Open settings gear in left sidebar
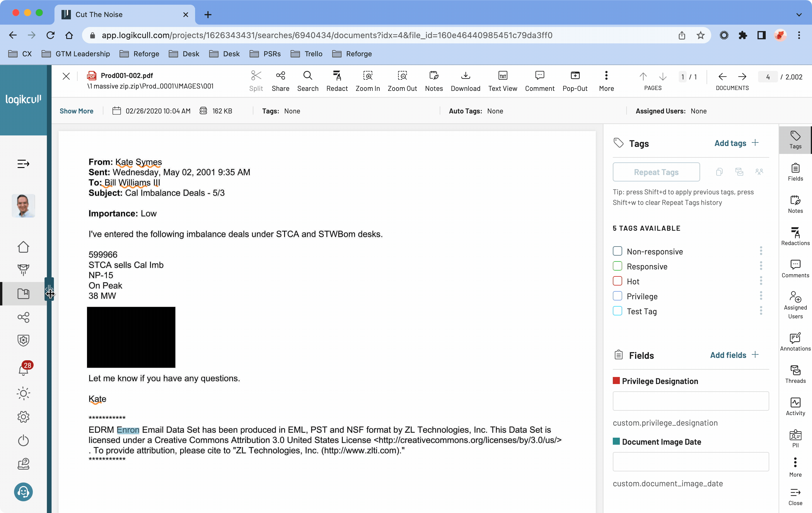Screen dimensions: 812x513 coord(23,417)
